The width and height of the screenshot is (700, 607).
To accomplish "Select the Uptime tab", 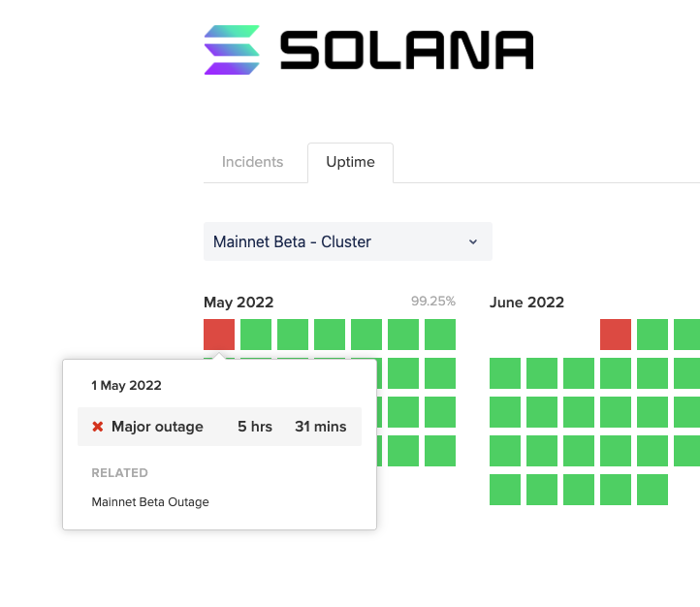I will [350, 162].
